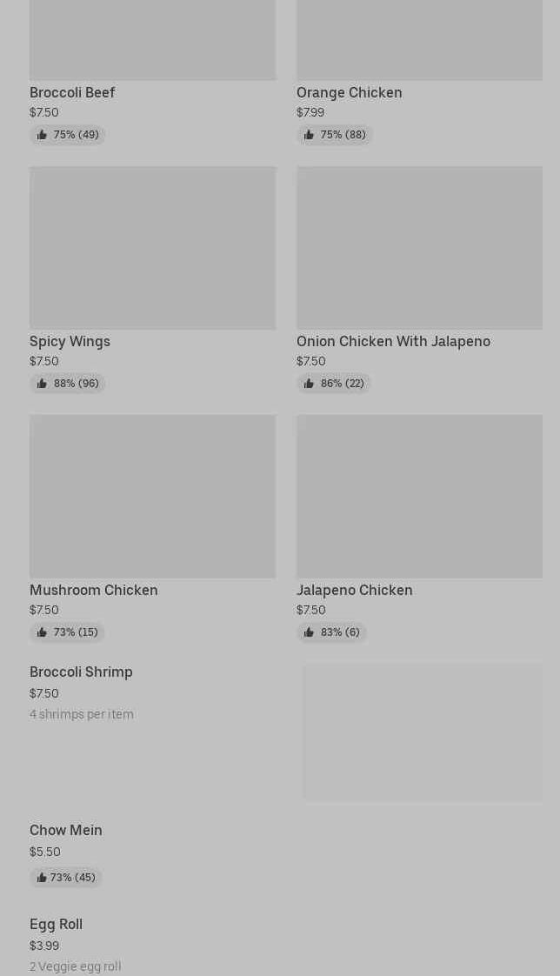Open the Egg Roll item
The width and height of the screenshot is (560, 976).
pos(56,925)
